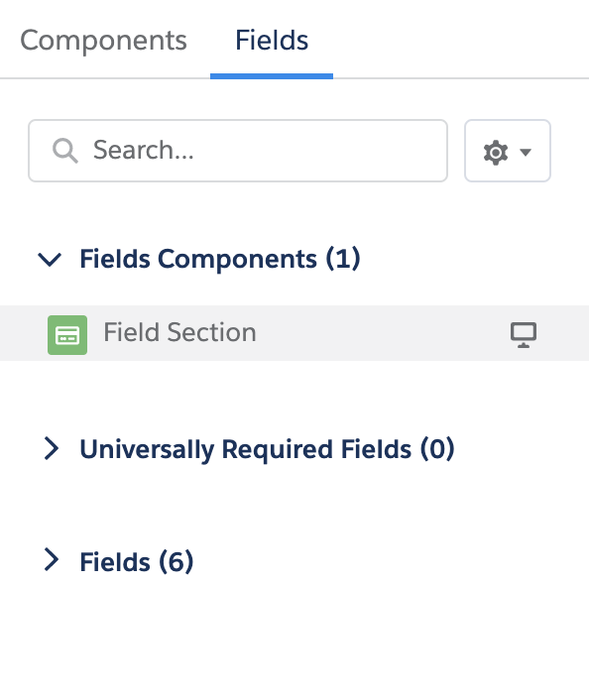Click the Universally Required Fields (0) heading

click(x=267, y=449)
